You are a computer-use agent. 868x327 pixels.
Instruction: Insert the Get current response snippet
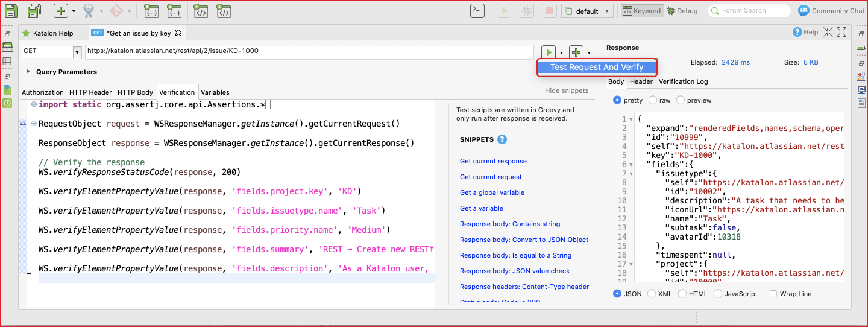click(x=493, y=161)
